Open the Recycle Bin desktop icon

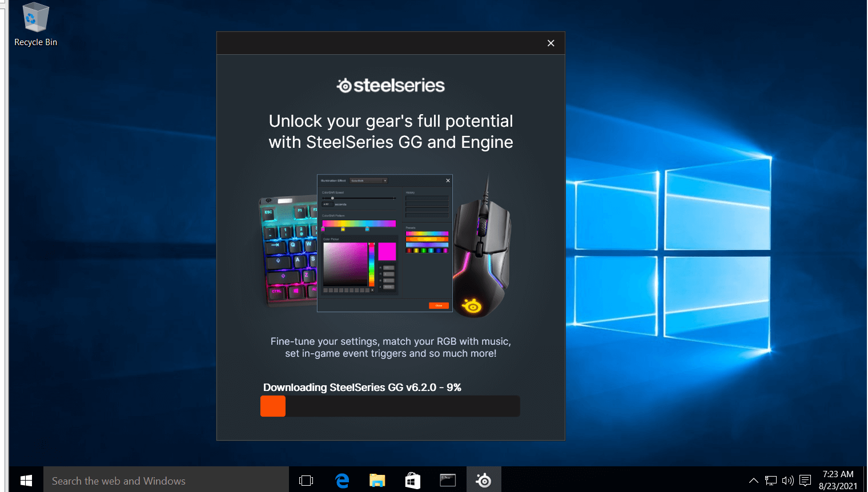tap(35, 25)
